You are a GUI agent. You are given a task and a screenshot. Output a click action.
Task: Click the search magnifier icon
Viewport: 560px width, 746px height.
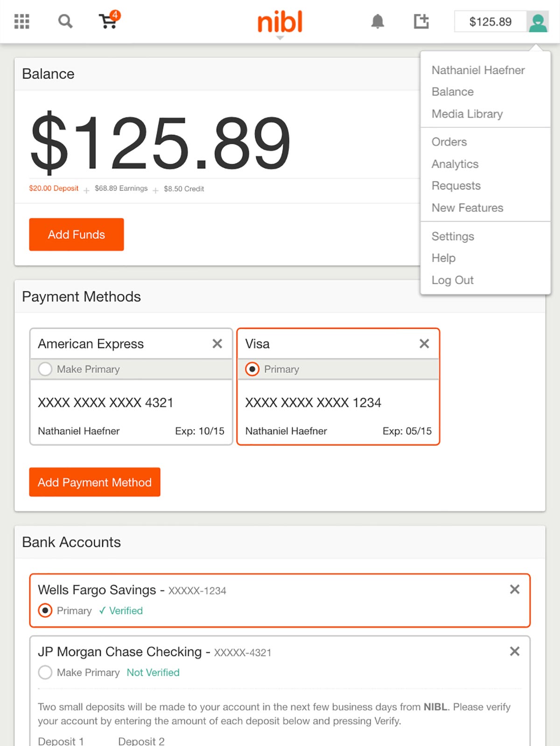(x=65, y=21)
